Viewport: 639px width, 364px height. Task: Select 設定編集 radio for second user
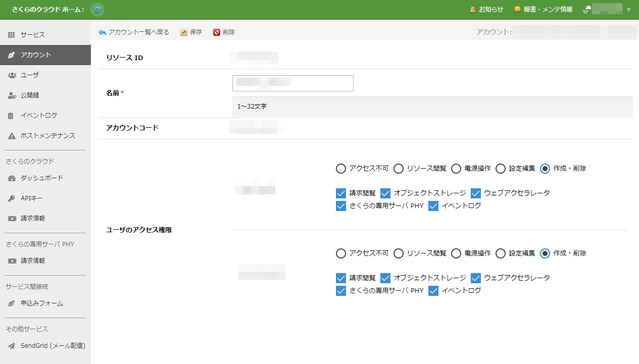coord(501,253)
